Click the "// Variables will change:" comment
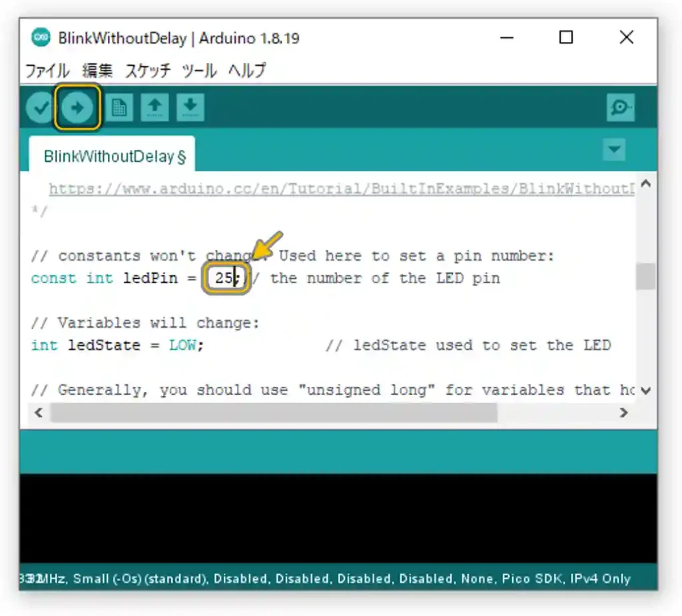 click(145, 323)
